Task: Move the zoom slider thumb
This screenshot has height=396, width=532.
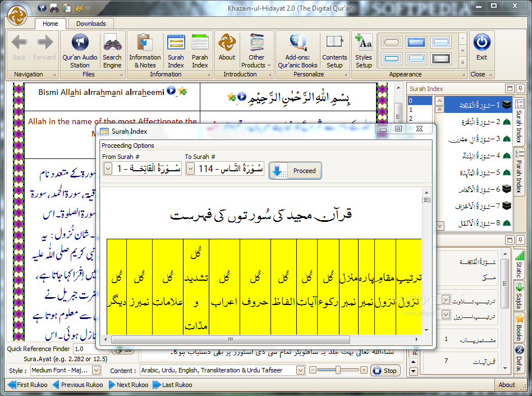Action: [x=338, y=370]
